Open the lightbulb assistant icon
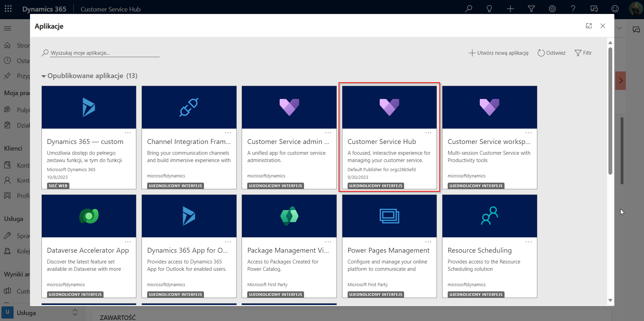The image size is (644, 321). click(x=490, y=9)
